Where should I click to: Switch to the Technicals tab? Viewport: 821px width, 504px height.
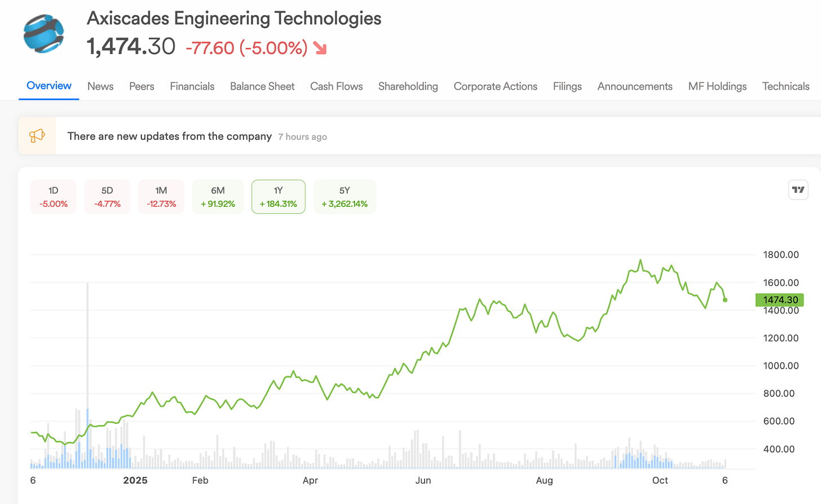pos(786,86)
